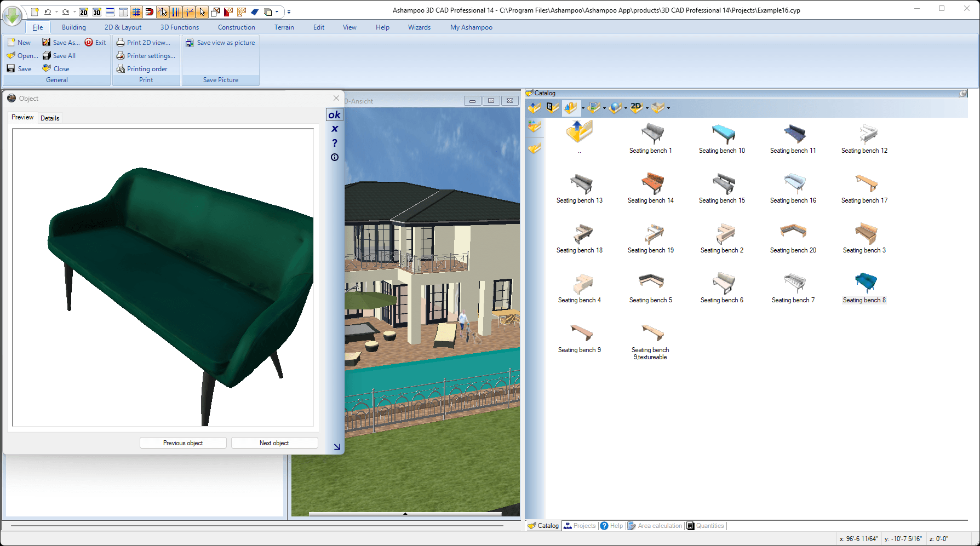Viewport: 980px width, 546px height.
Task: Toggle the vertical guidelines button
Action: click(176, 12)
